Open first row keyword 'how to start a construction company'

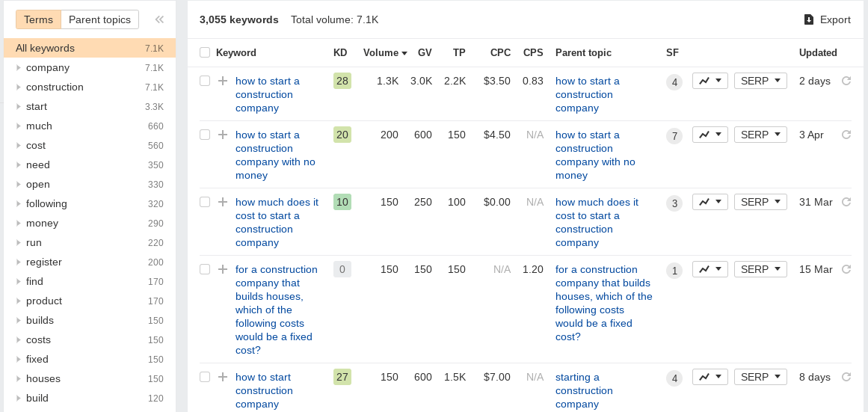[268, 94]
